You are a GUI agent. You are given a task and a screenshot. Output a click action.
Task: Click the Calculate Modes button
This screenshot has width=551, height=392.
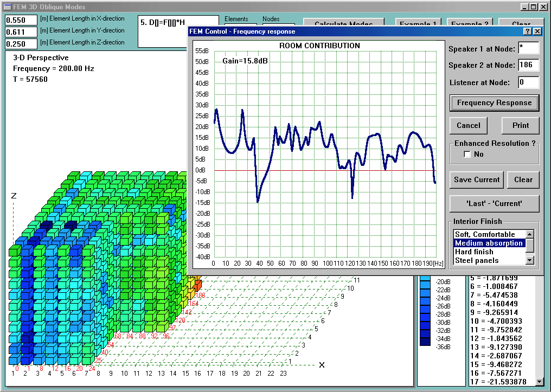point(344,22)
